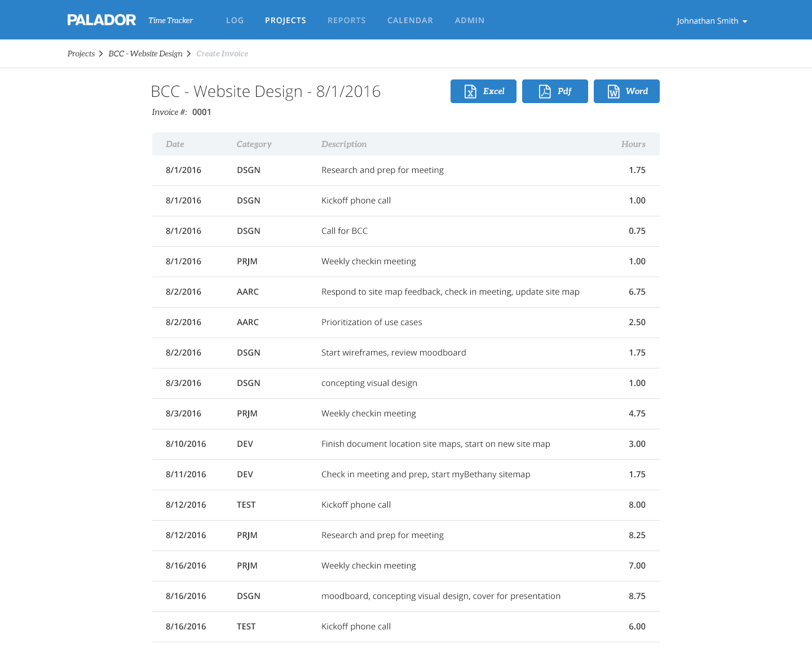Open the Johnathan Smith user dropdown
The image size is (812, 657).
pos(712,21)
